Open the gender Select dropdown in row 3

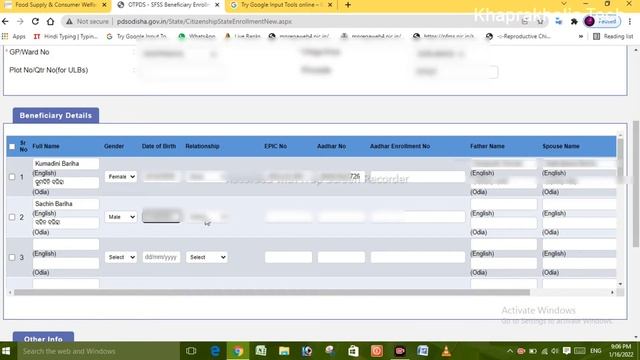click(121, 257)
